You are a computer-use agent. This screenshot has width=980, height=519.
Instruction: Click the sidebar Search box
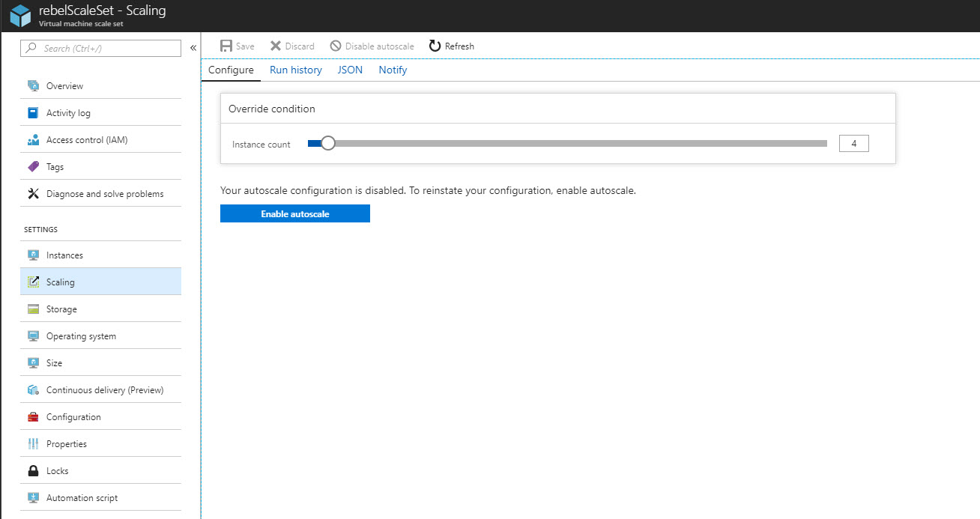[x=101, y=48]
